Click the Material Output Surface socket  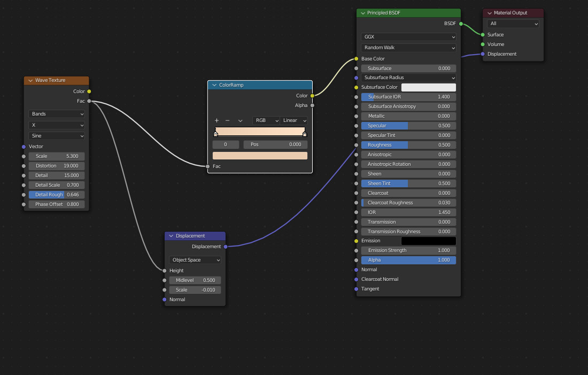483,35
